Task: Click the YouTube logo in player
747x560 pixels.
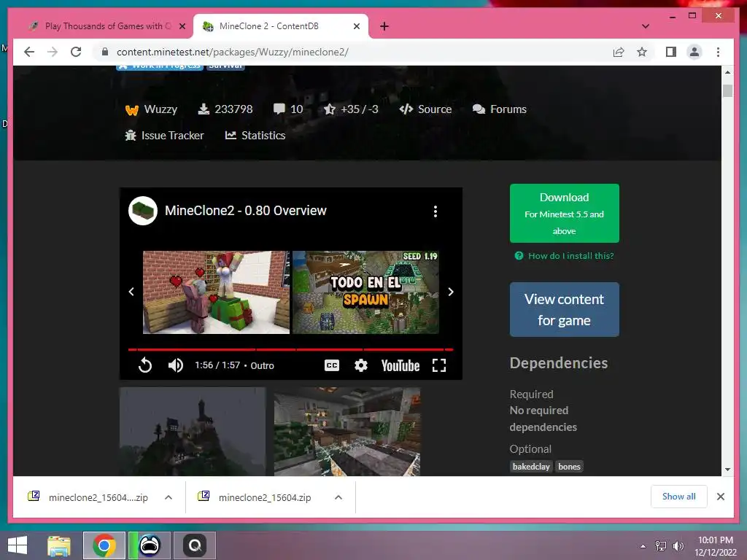Action: coord(400,366)
